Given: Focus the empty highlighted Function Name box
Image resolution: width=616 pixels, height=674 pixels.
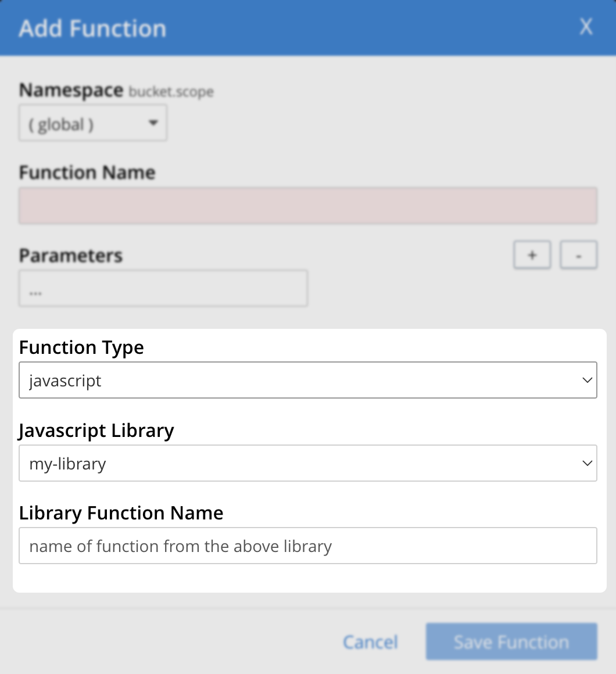Looking at the screenshot, I should 308,205.
